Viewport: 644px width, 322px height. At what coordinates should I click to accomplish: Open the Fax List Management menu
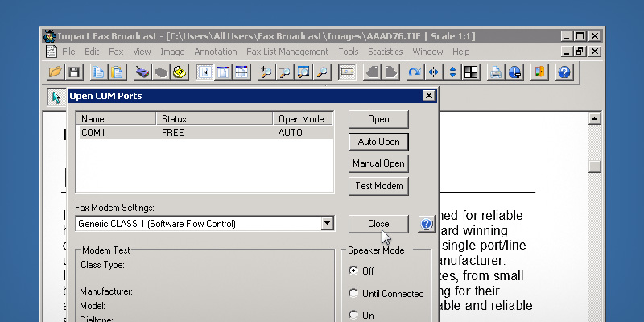(x=287, y=52)
